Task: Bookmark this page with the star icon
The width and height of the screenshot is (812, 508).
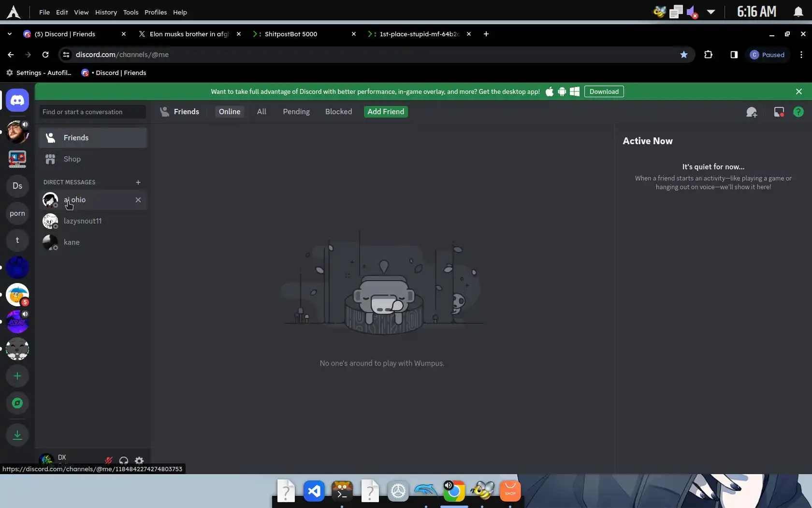Action: (x=684, y=55)
